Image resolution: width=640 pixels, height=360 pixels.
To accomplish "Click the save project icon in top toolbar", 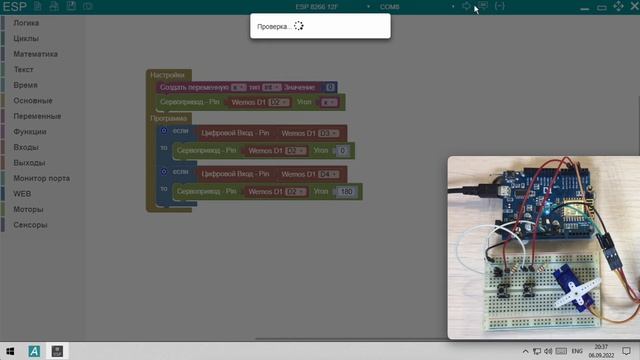I will 71,6.
